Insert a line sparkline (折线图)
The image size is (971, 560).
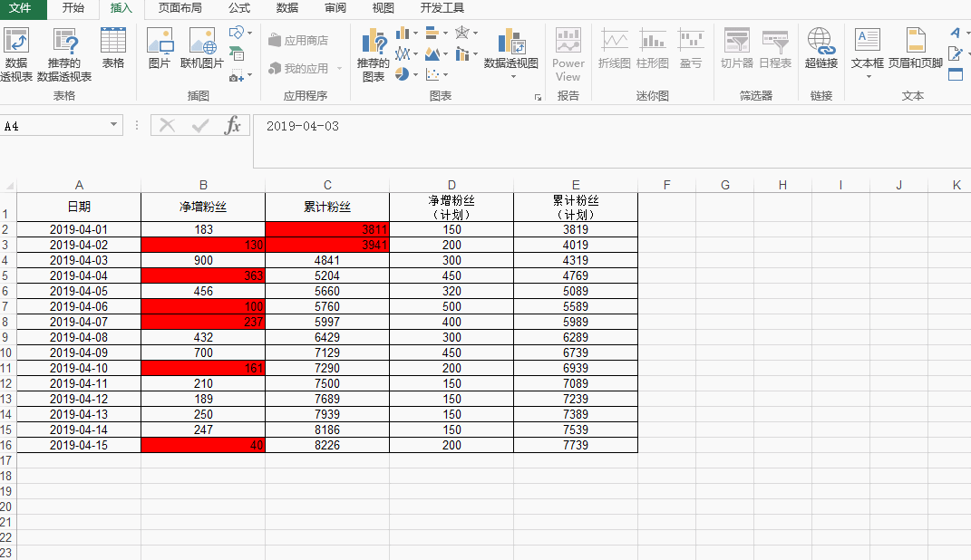[x=615, y=48]
